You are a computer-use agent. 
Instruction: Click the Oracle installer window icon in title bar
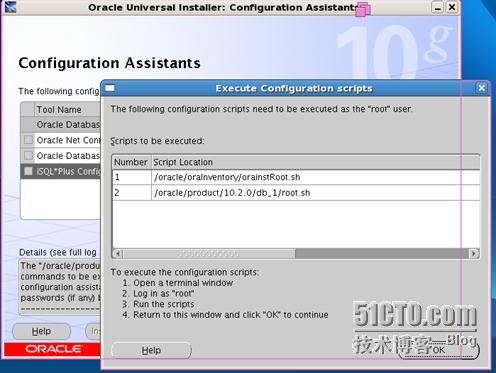[10, 7]
